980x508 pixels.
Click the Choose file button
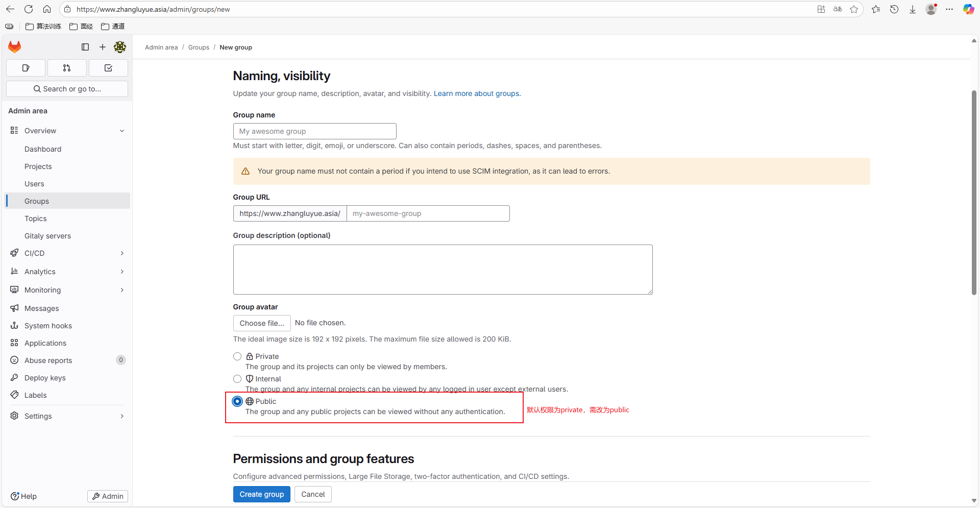point(262,323)
